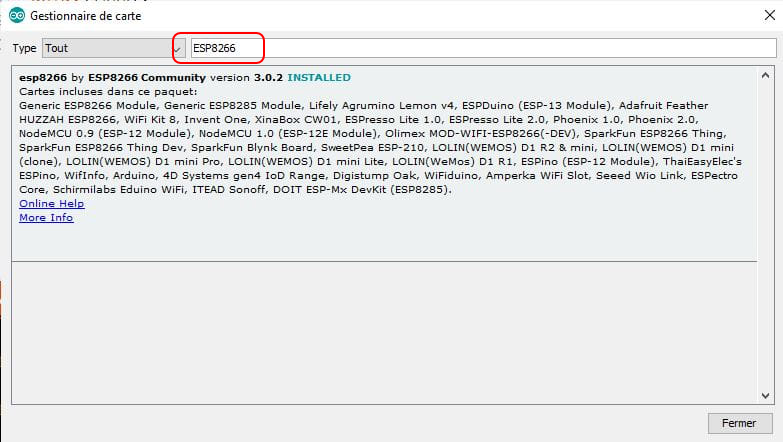Click the text 'Cartes incluses dans ce paquet:'
Image resolution: width=783 pixels, height=442 pixels.
point(108,92)
